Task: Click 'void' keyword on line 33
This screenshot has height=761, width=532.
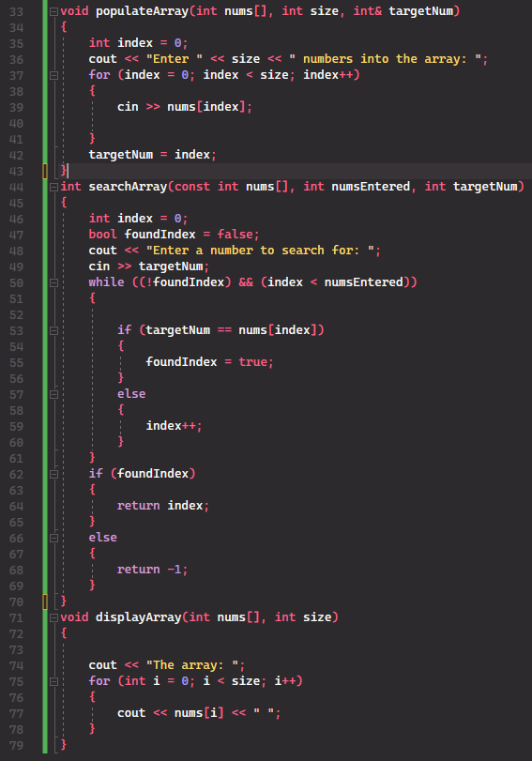Action: (74, 10)
